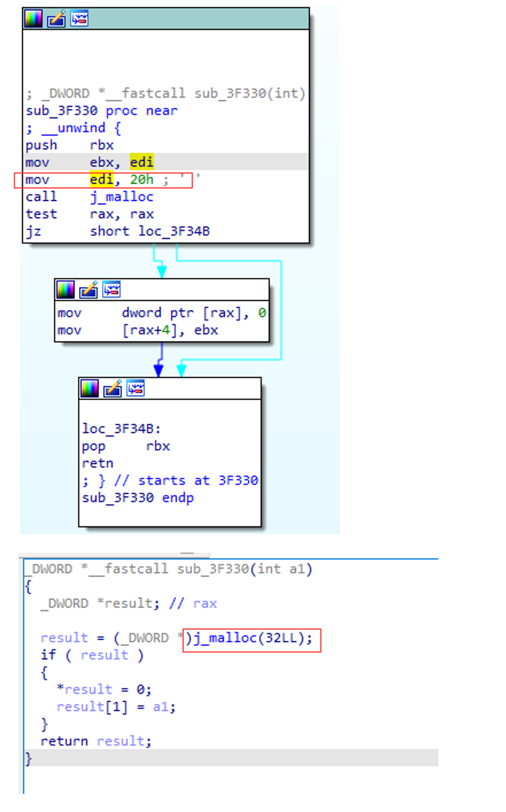Click graph group icon in top node
Viewport: 506px width, 812px height.
click(x=79, y=18)
